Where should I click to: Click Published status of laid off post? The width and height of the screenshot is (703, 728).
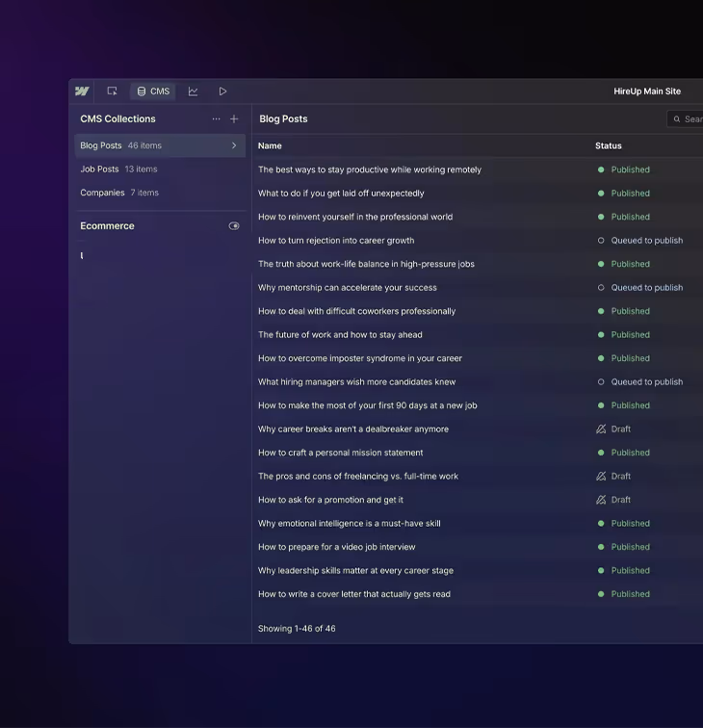tap(624, 194)
